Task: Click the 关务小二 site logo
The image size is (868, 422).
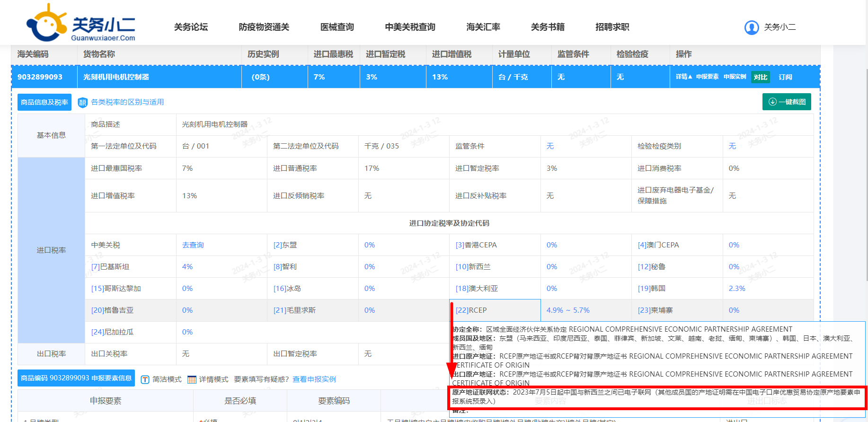Action: [x=81, y=23]
